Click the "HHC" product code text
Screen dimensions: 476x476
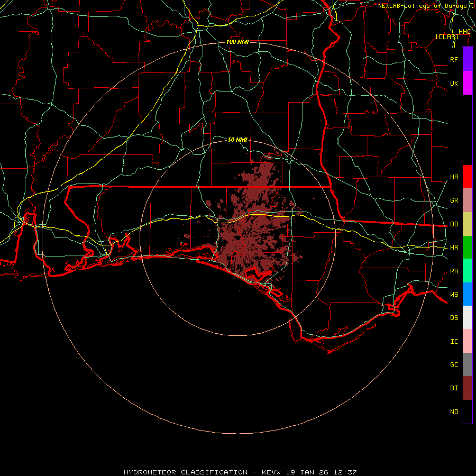(464, 32)
